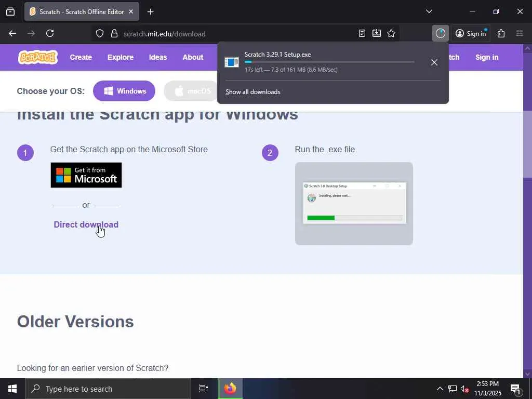This screenshot has height=399, width=532.
Task: Click the site padlock security icon
Action: click(114, 34)
